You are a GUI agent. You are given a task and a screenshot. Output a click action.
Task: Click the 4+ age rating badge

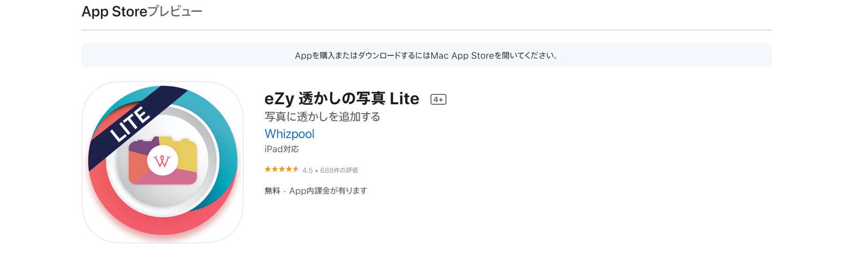pyautogui.click(x=438, y=100)
